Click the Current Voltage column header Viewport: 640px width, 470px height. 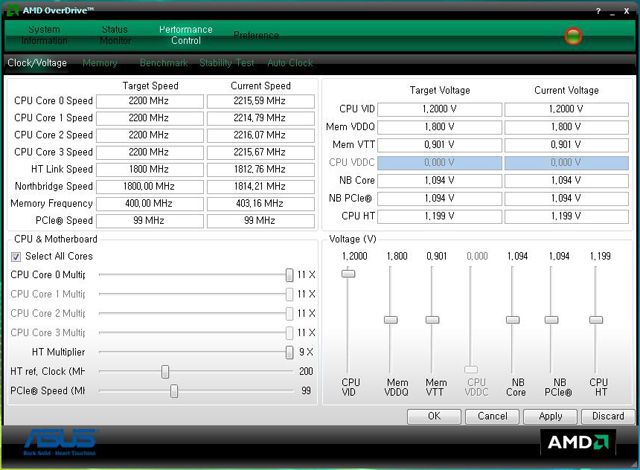[x=567, y=91]
